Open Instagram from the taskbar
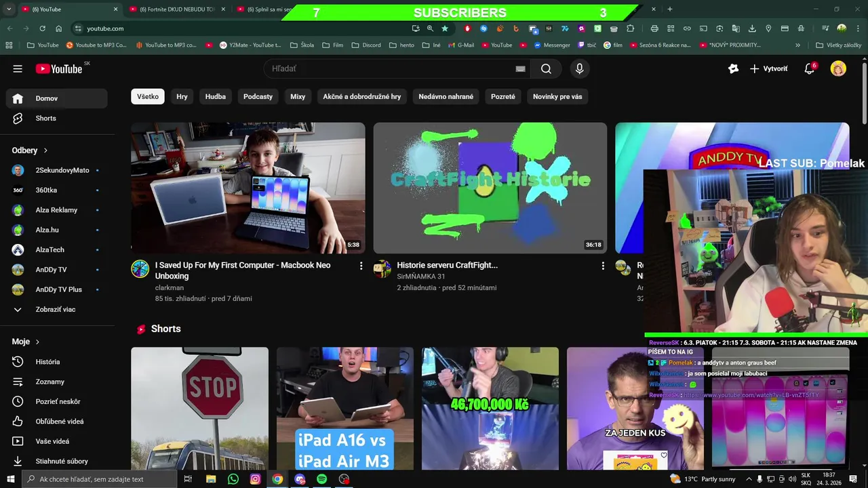The height and width of the screenshot is (488, 868). [255, 479]
